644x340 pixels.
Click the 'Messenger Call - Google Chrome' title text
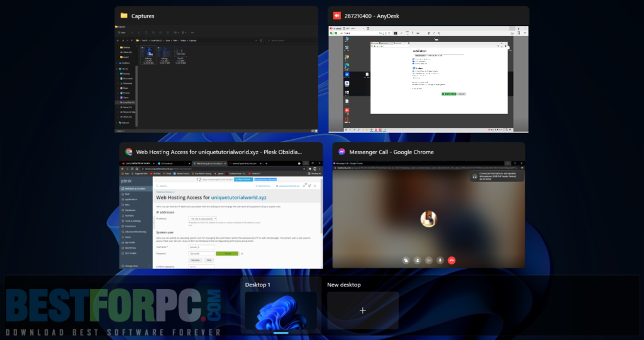click(x=391, y=152)
